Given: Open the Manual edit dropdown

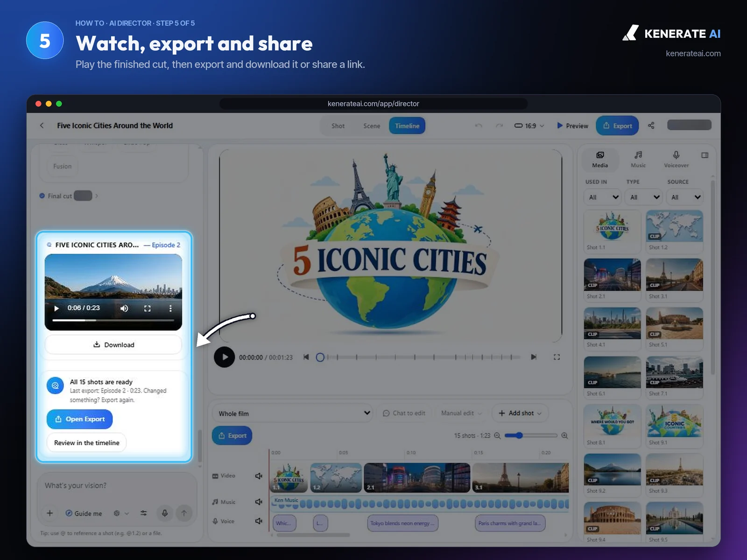Looking at the screenshot, I should click(x=461, y=413).
